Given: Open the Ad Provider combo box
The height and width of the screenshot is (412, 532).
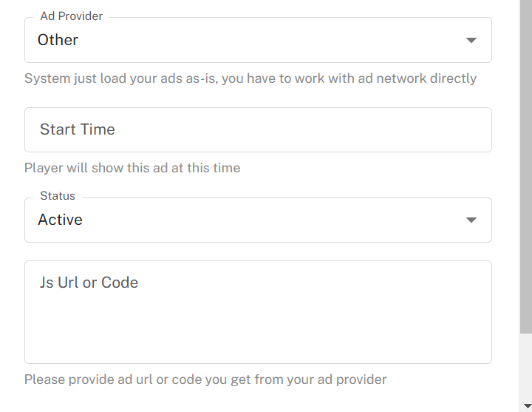Looking at the screenshot, I should point(258,41).
